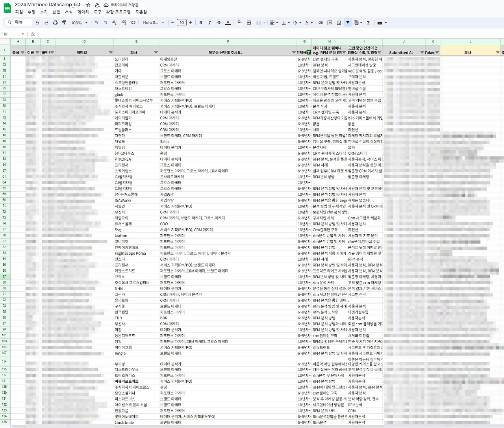Viewport: 504px width, 428px height.
Task: Open the filter views dropdown
Action: coord(358,23)
